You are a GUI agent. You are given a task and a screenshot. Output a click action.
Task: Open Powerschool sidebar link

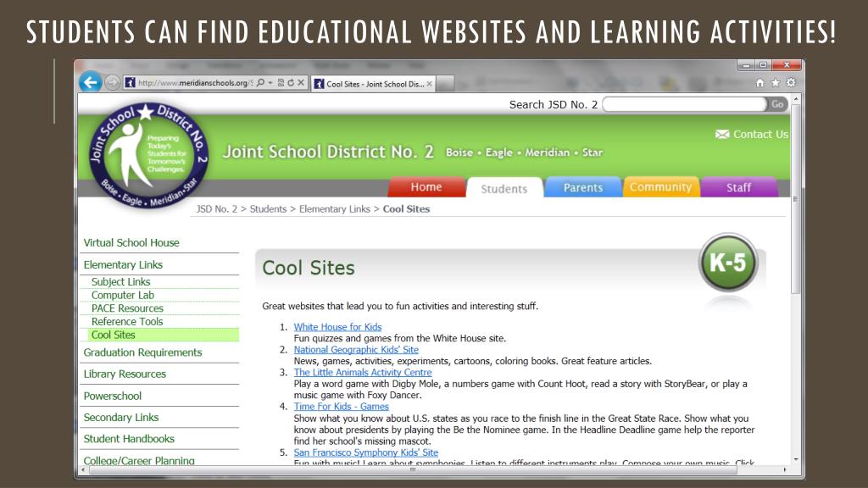pos(113,396)
